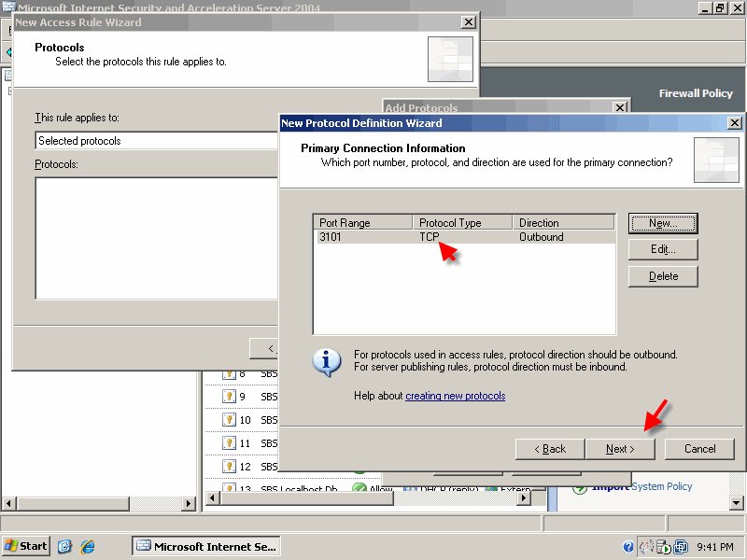This screenshot has width=747, height=560.
Task: Sort by the Port Range column header
Action: pos(363,223)
